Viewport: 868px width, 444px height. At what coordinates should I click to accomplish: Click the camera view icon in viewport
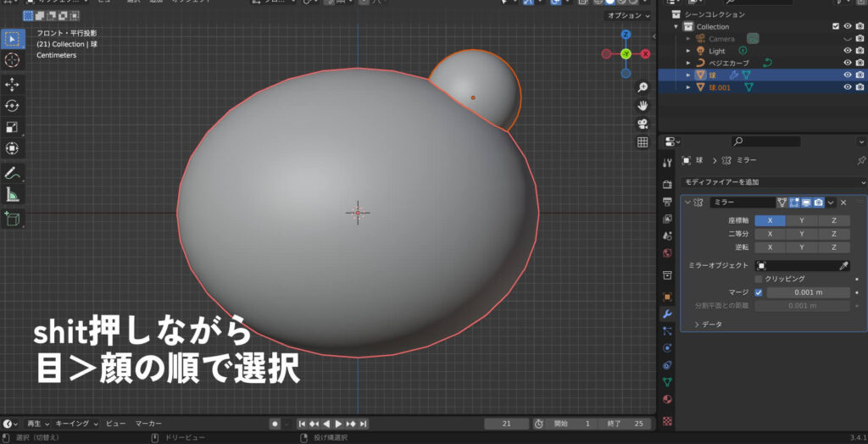coord(643,124)
